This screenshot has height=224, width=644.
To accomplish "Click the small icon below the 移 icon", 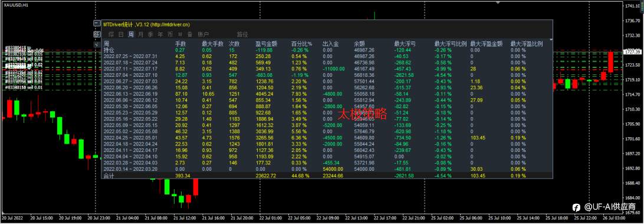I will click(x=97, y=44).
